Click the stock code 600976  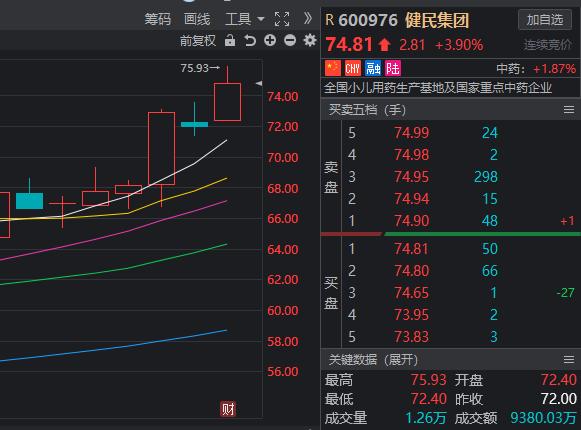point(368,20)
